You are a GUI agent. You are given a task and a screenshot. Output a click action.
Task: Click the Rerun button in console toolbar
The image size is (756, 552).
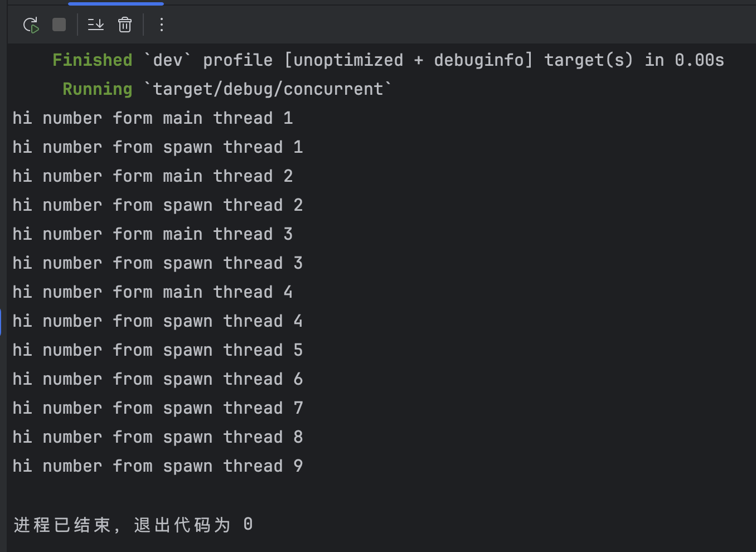(31, 25)
